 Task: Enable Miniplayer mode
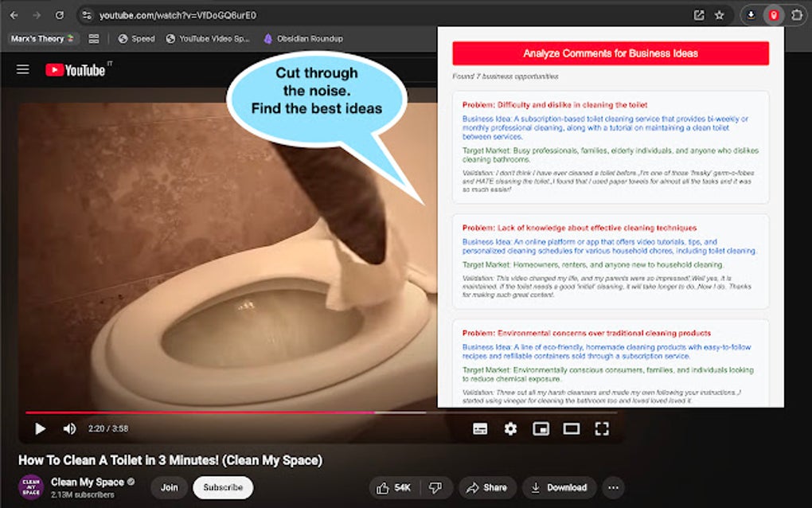pyautogui.click(x=541, y=428)
